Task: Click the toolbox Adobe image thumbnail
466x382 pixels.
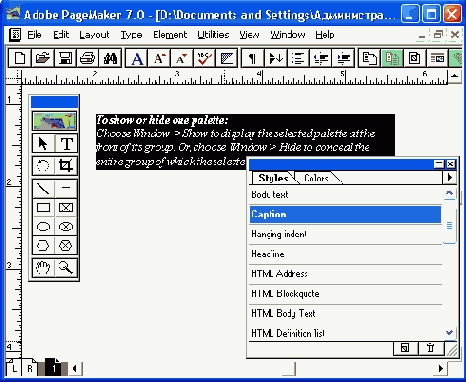Action: 54,121
